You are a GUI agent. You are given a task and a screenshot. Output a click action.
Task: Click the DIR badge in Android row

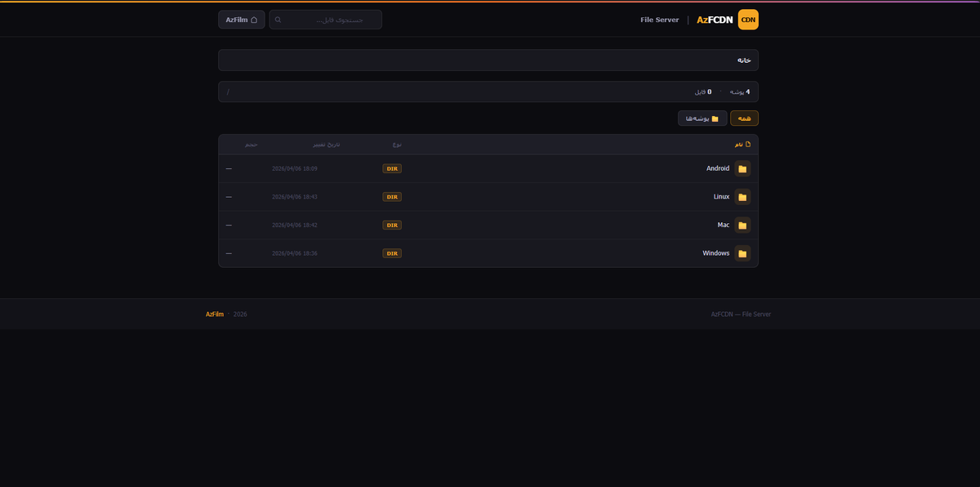[x=392, y=169]
